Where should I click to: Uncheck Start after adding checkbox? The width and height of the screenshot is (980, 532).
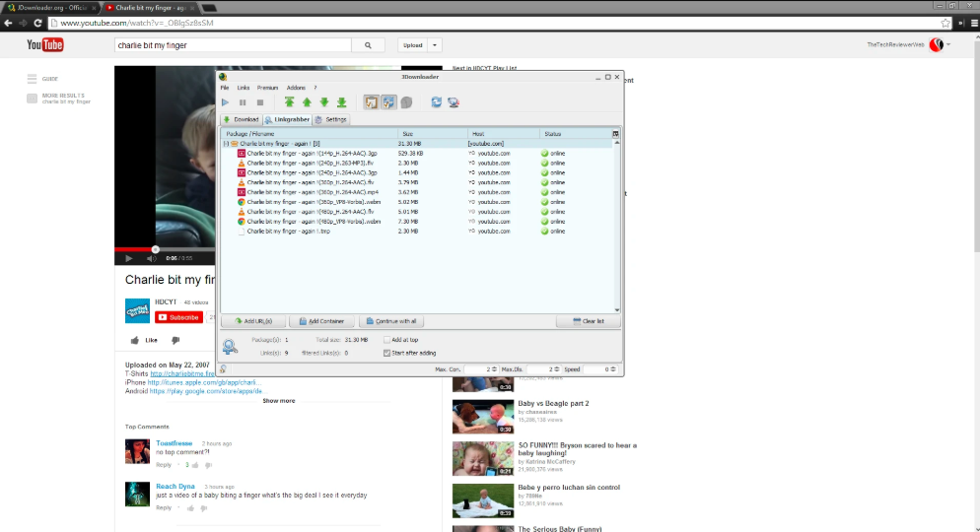386,353
